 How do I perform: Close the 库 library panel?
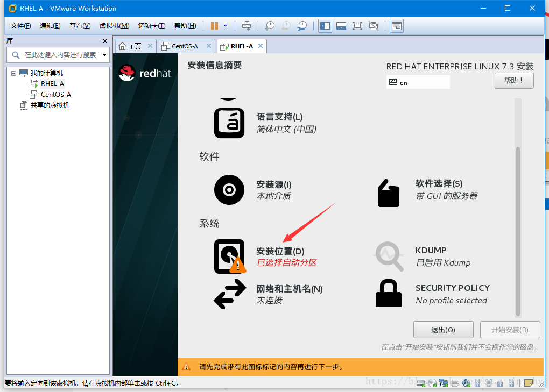[105, 41]
